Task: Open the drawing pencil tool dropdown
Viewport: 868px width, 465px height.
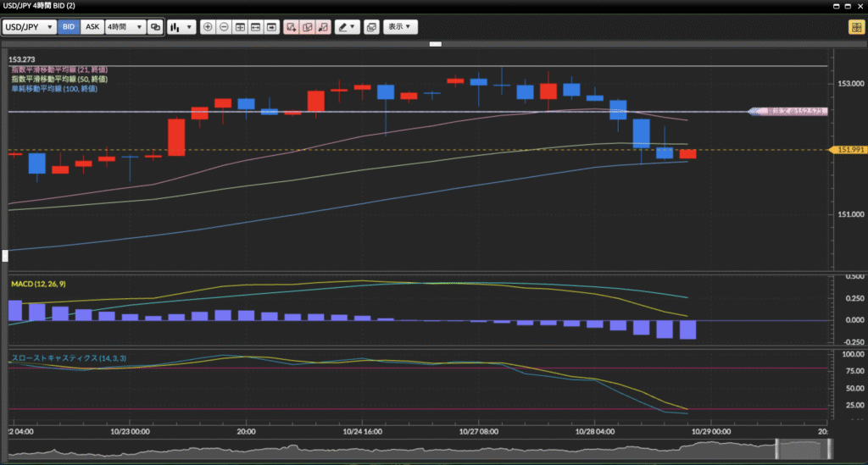Action: tap(347, 27)
